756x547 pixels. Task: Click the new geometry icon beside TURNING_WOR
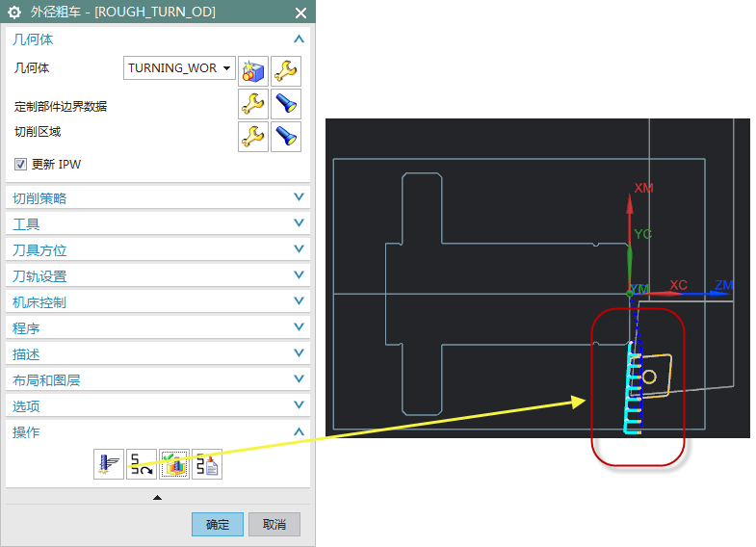pos(253,71)
